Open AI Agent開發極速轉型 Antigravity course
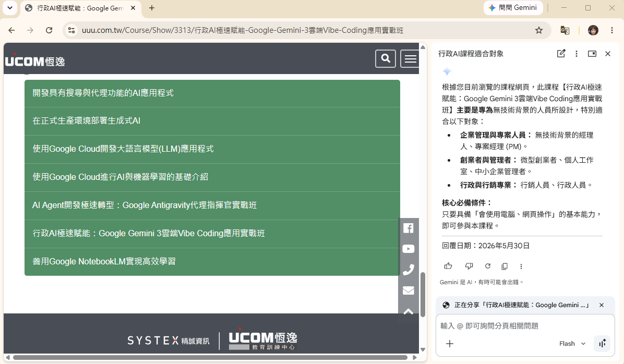624x364 pixels. coord(212,205)
